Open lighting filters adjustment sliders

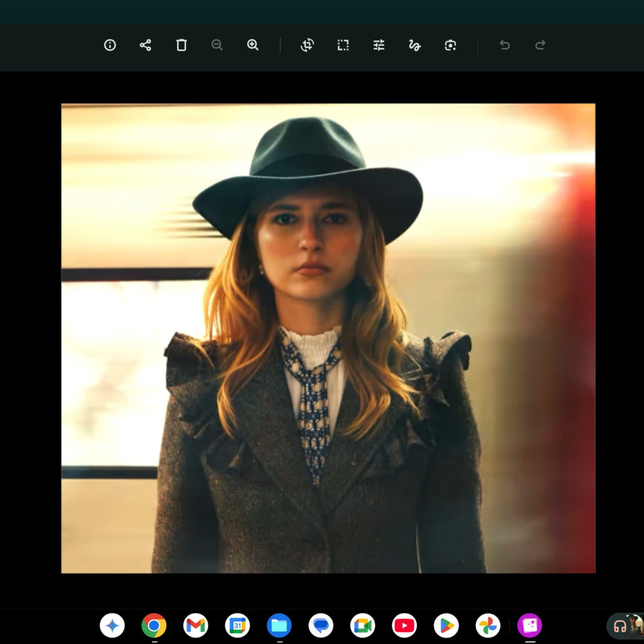(379, 45)
